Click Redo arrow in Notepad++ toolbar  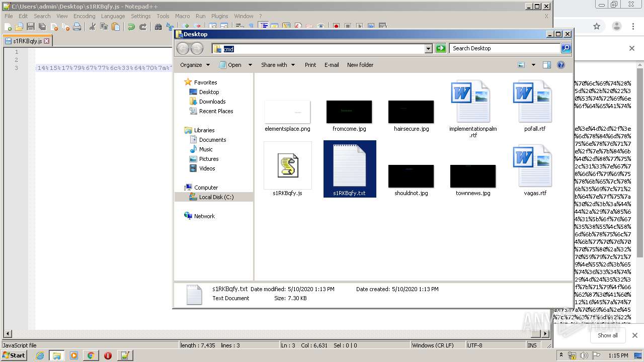tap(143, 27)
